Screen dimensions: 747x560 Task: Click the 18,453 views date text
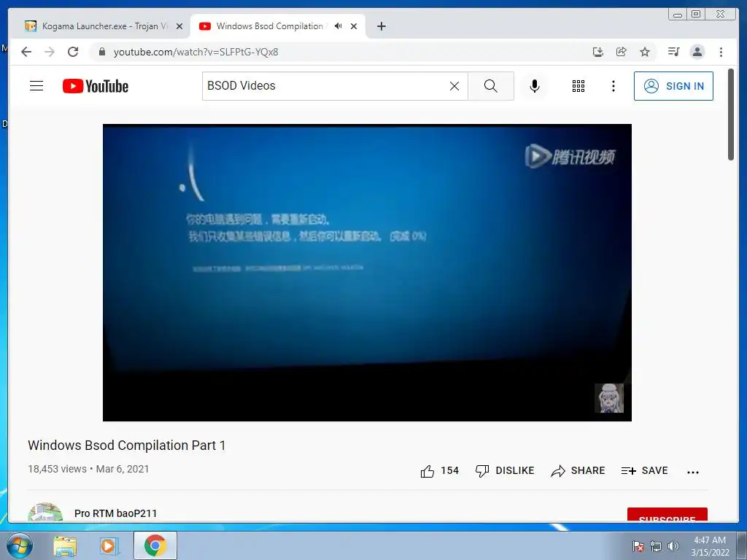(88, 469)
